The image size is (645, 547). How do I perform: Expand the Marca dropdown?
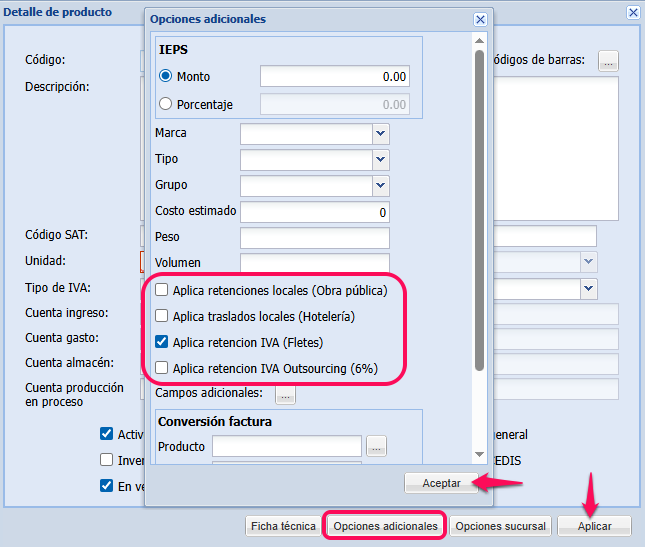click(x=380, y=133)
